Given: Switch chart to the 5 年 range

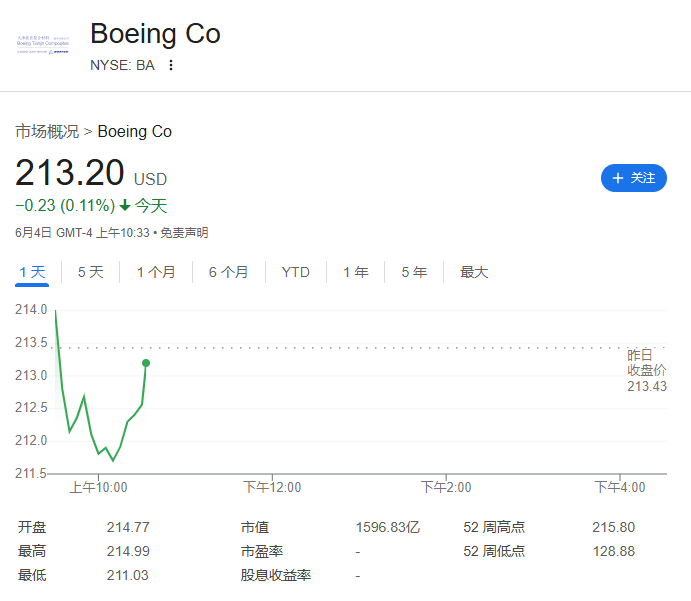Looking at the screenshot, I should click(x=414, y=272).
